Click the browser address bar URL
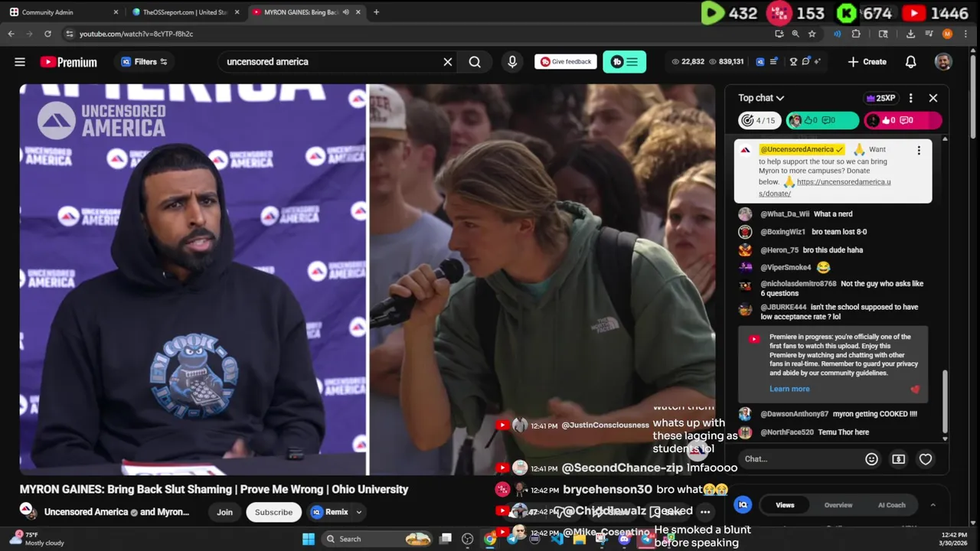980x551 pixels. [136, 34]
